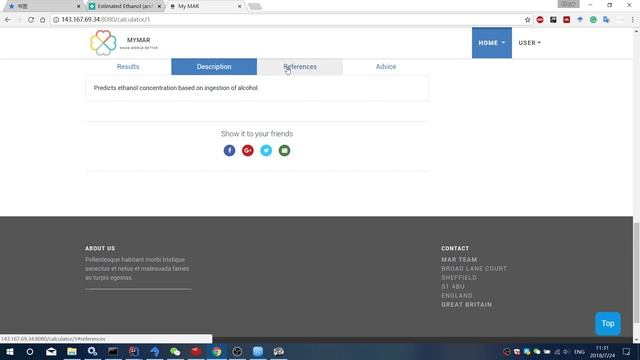Image resolution: width=640 pixels, height=360 pixels.
Task: Open Chrome's three-dot menu
Action: pyautogui.click(x=633, y=20)
